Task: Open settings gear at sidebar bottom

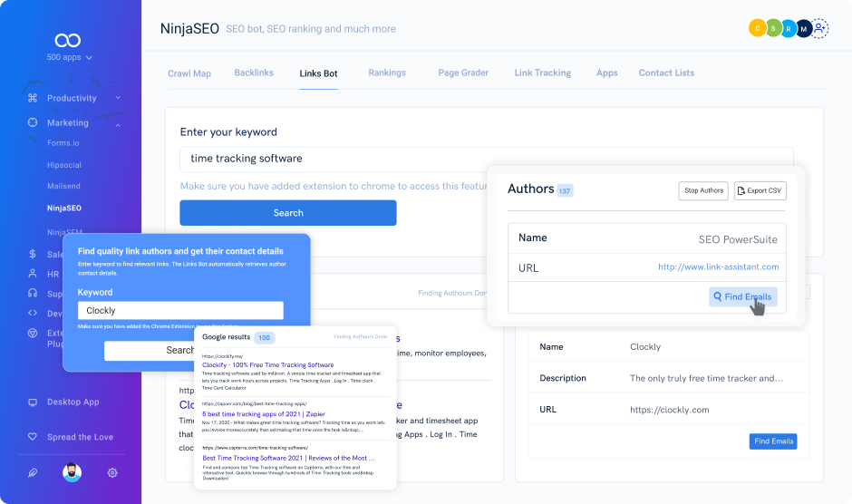Action: click(x=112, y=472)
